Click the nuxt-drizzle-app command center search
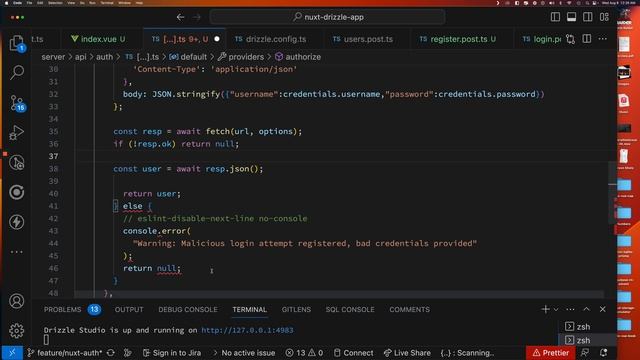640x360 pixels. pos(328,17)
